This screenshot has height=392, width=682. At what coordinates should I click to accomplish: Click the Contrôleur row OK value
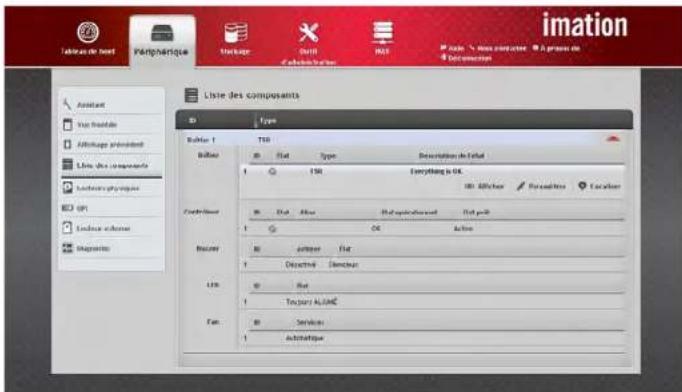tap(376, 228)
